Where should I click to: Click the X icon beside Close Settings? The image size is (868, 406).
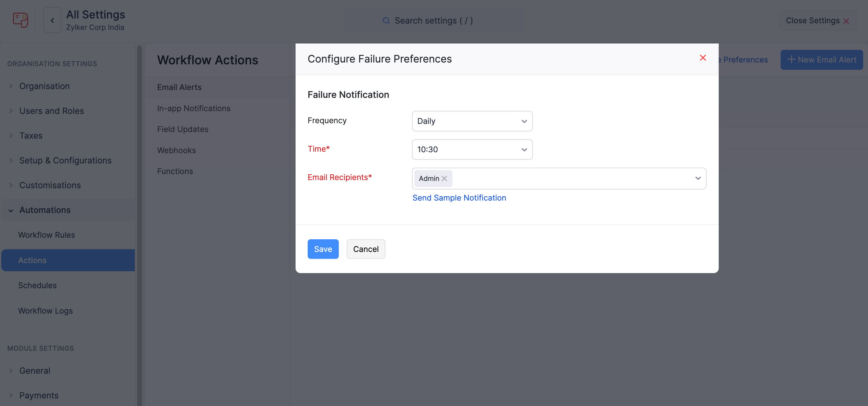(846, 21)
